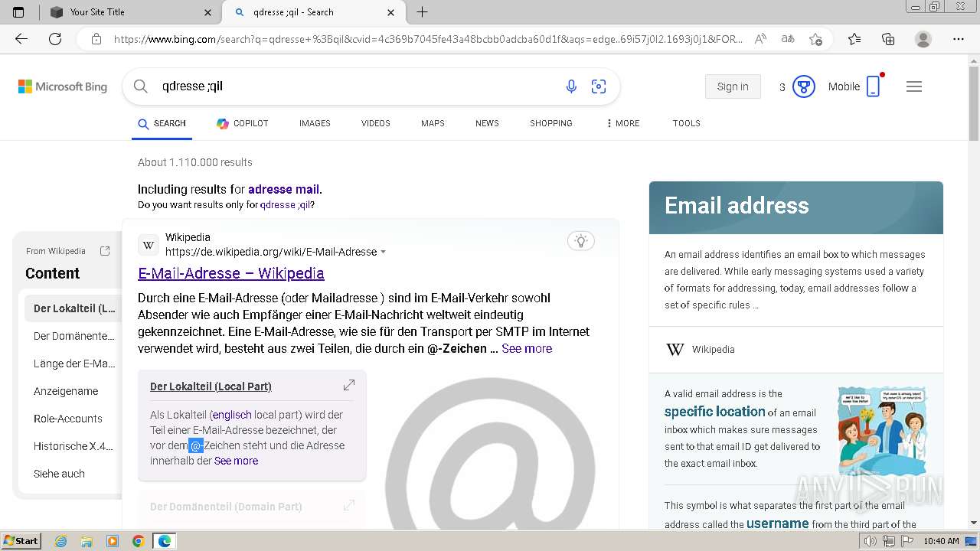The image size is (980, 551).
Task: Open the email comic illustration thumbnail
Action: 882,430
